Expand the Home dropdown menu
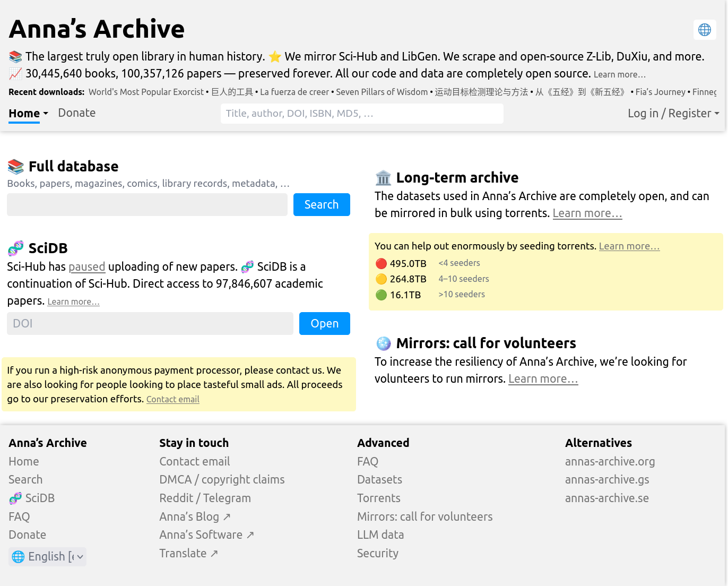728x586 pixels. click(28, 114)
